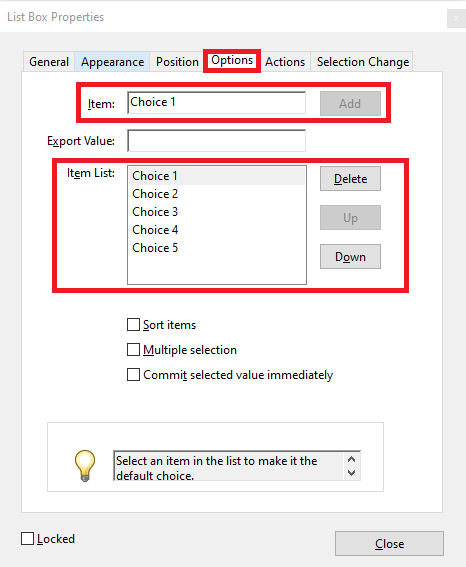The width and height of the screenshot is (466, 567).
Task: Move item with the Down button
Action: tap(350, 257)
